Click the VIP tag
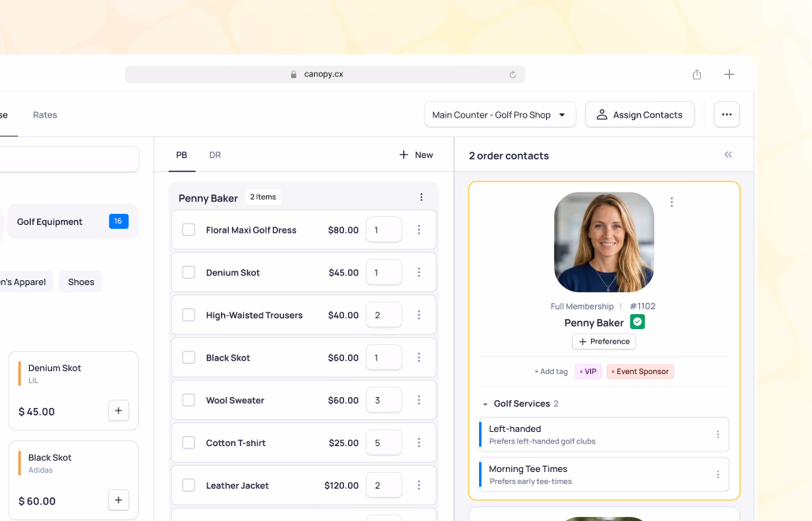Screen dimensions: 812x521 tap(589, 372)
